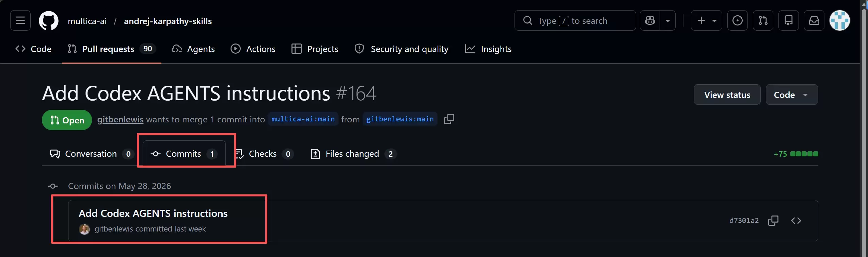Open the multica-ai:main base branch

click(303, 119)
